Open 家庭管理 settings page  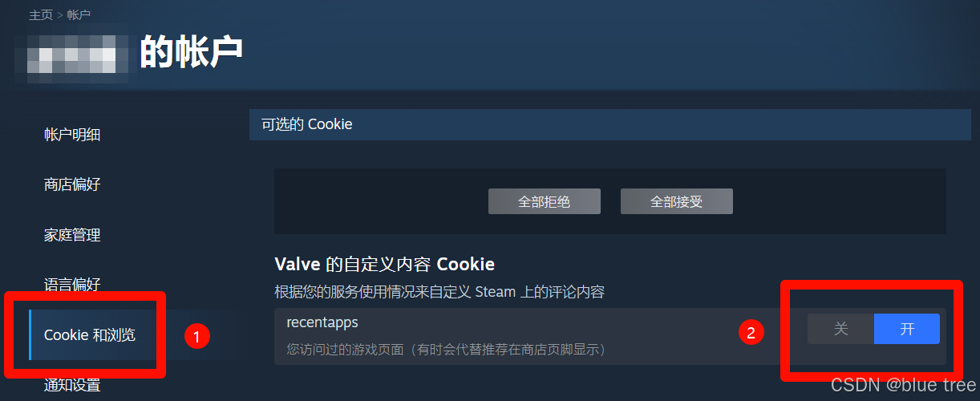click(72, 235)
